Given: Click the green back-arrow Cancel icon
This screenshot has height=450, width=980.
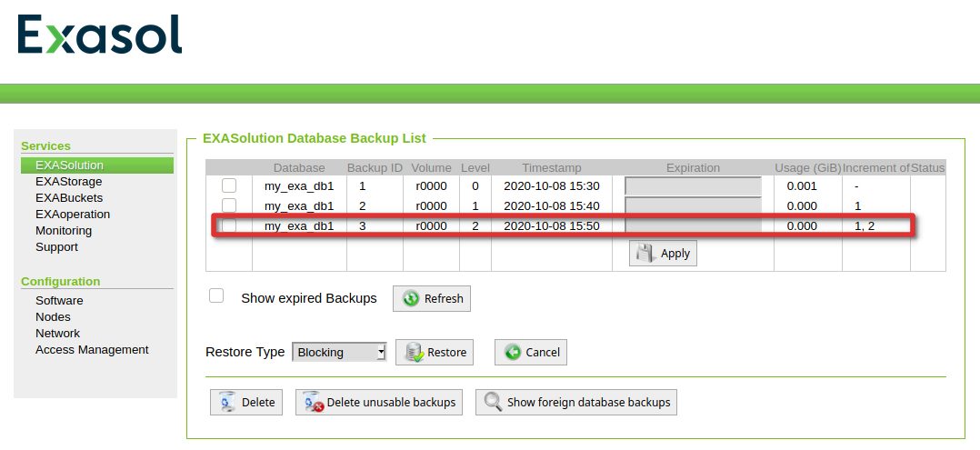Looking at the screenshot, I should pos(513,352).
